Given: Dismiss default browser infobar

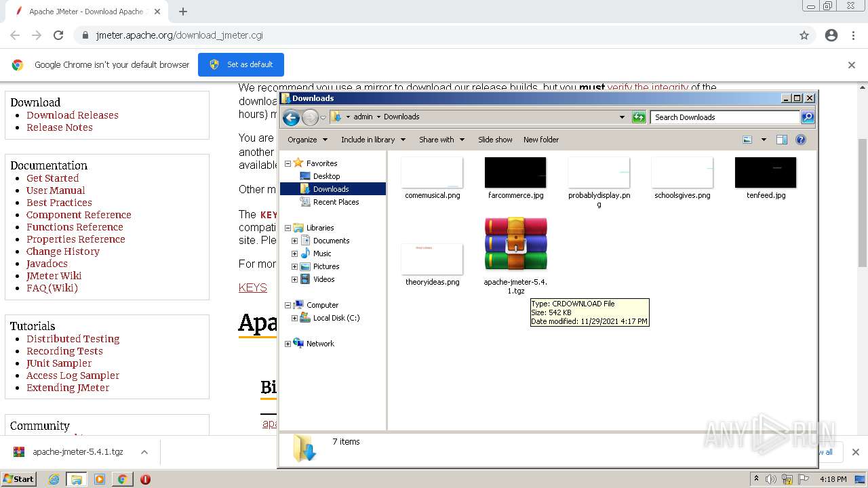Looking at the screenshot, I should 852,65.
